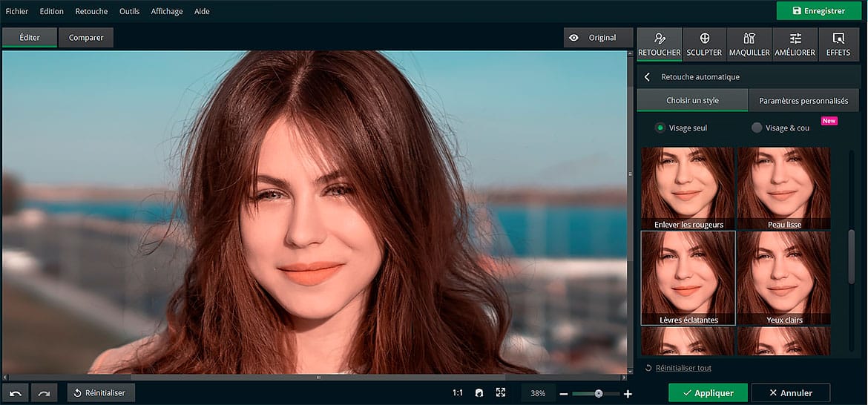Click the undo arrow button

coord(16,393)
